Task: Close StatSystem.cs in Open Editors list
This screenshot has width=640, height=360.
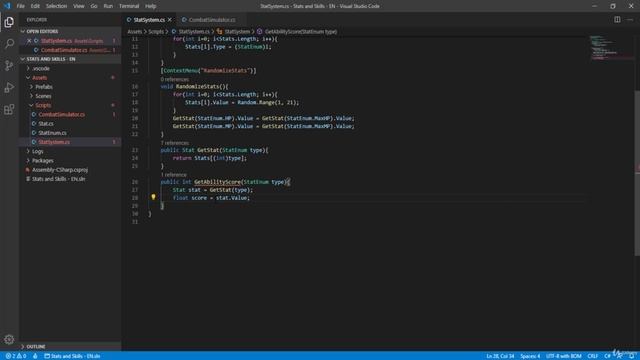Action: 29,41
